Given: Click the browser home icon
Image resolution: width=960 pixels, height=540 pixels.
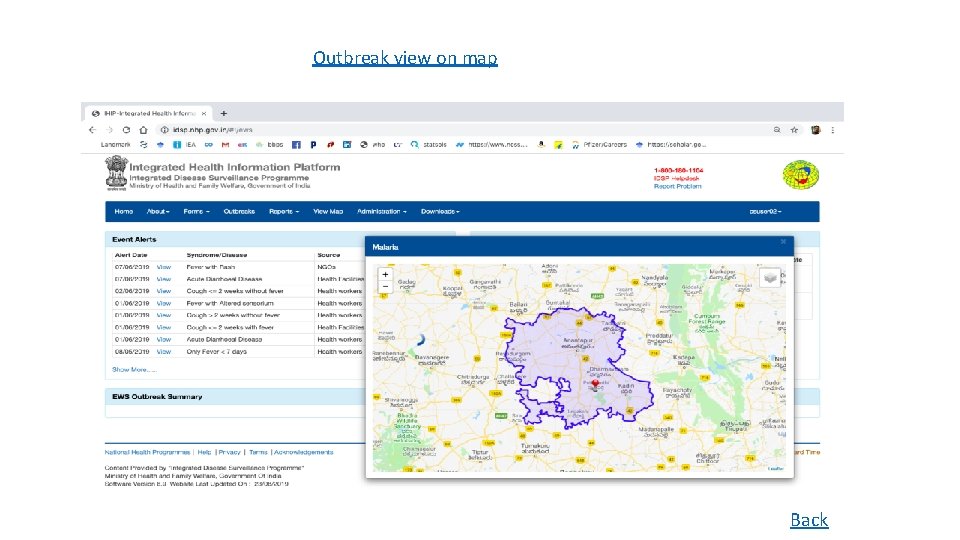Looking at the screenshot, I should 143,130.
